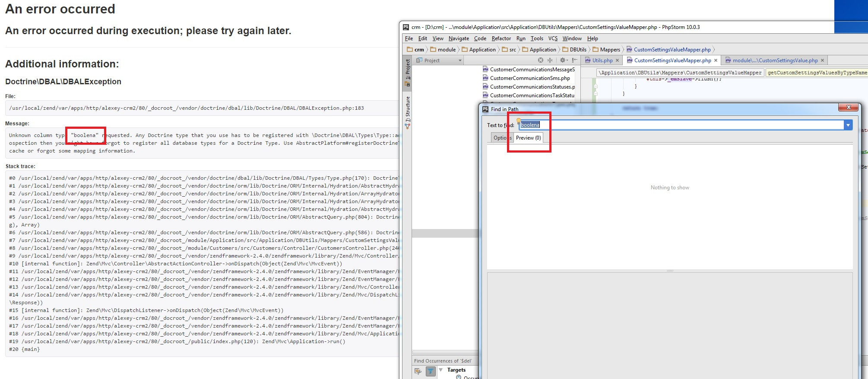
Task: Click the src breadcrumb folder
Action: click(x=509, y=50)
